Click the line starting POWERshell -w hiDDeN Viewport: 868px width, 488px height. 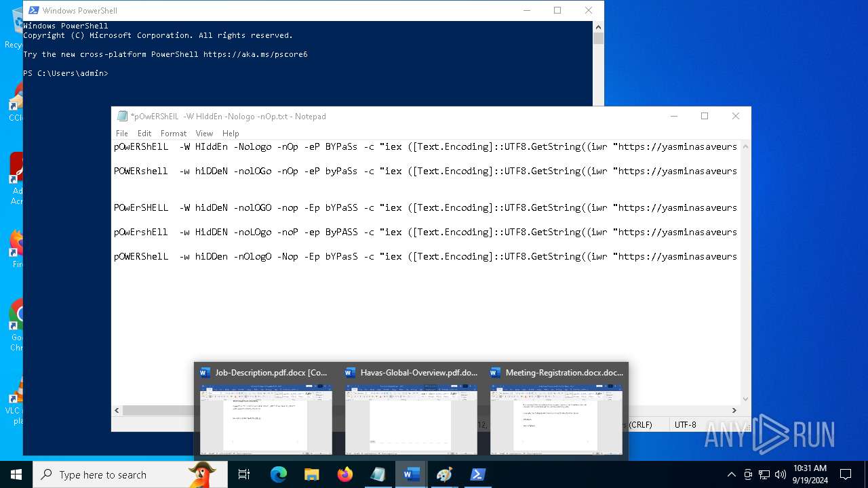pyautogui.click(x=425, y=171)
